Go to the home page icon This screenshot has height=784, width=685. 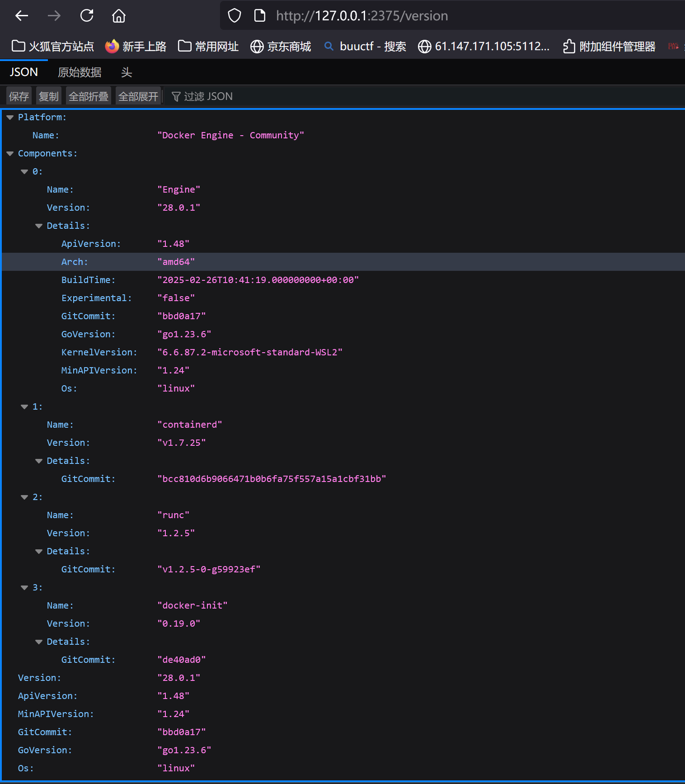click(x=119, y=16)
